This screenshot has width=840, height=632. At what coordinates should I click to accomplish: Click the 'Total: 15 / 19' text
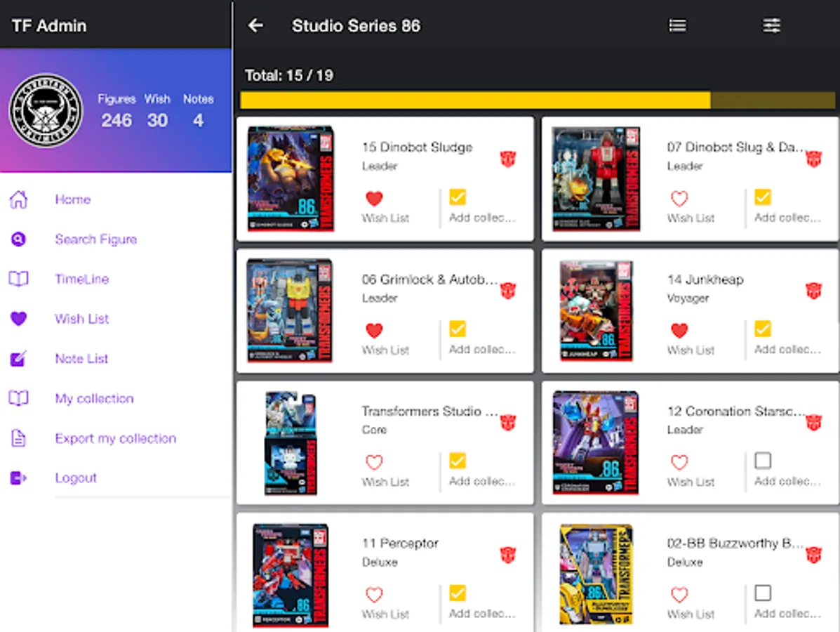pyautogui.click(x=289, y=76)
